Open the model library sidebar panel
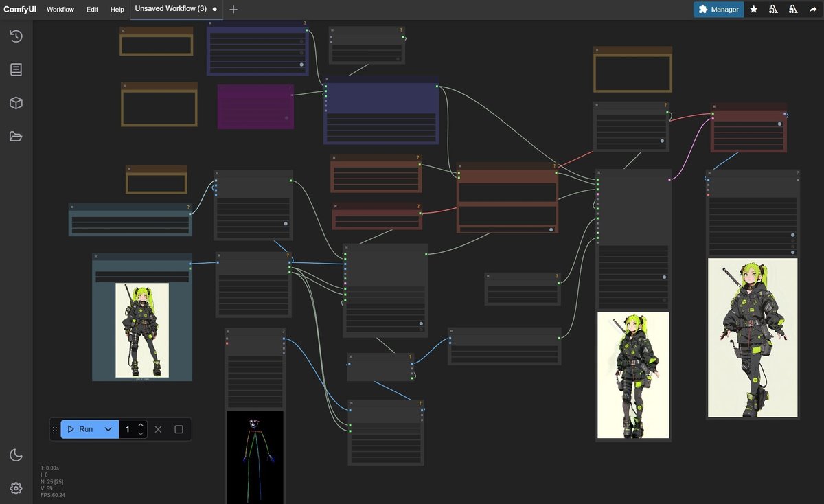Viewport: 824px width, 504px height. pyautogui.click(x=16, y=102)
